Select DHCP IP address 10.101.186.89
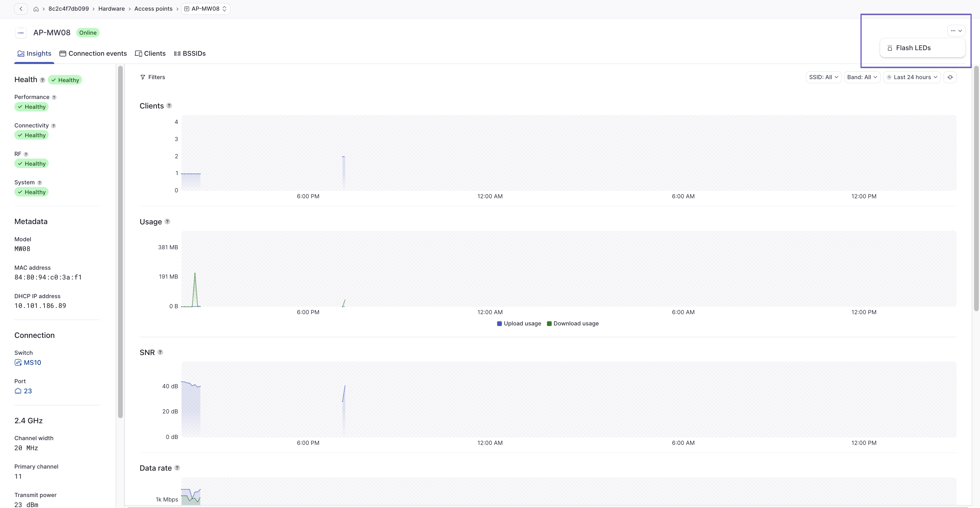The height and width of the screenshot is (508, 980). [40, 306]
